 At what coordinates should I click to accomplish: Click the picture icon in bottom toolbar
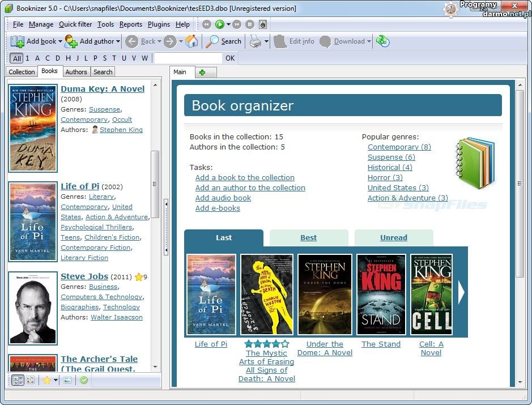tap(67, 380)
